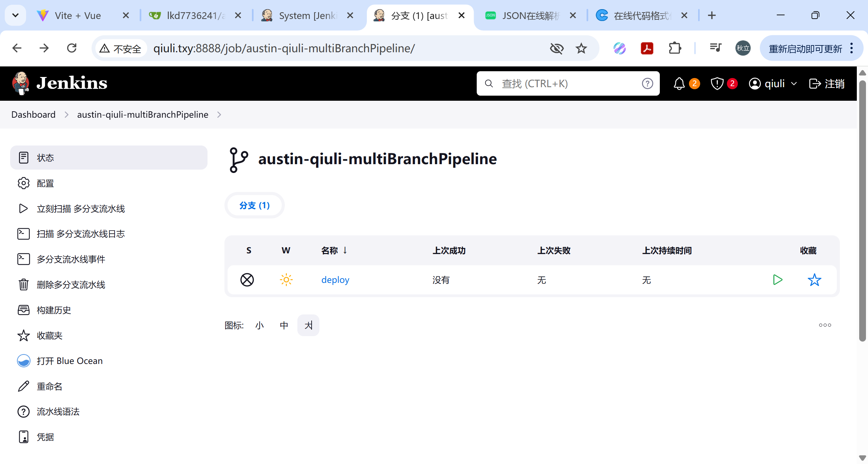Viewport: 868px width, 464px height.
Task: Open Blue Ocean from the sidebar
Action: point(70,361)
